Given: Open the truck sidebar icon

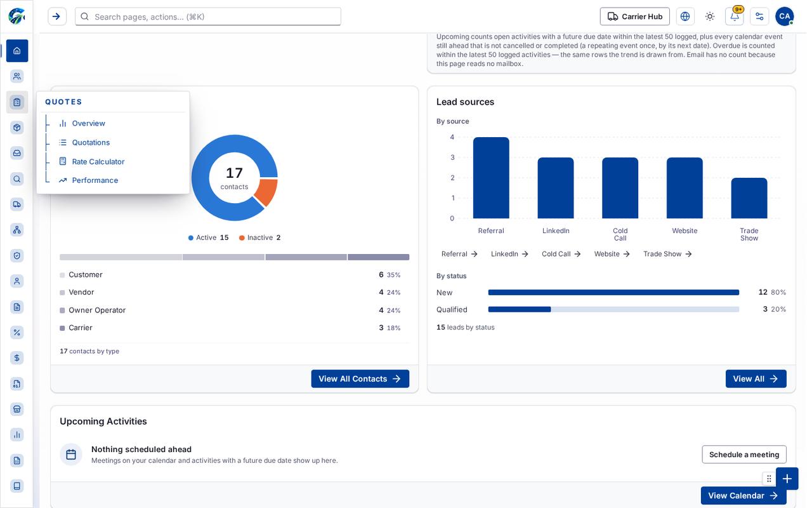Looking at the screenshot, I should point(17,204).
